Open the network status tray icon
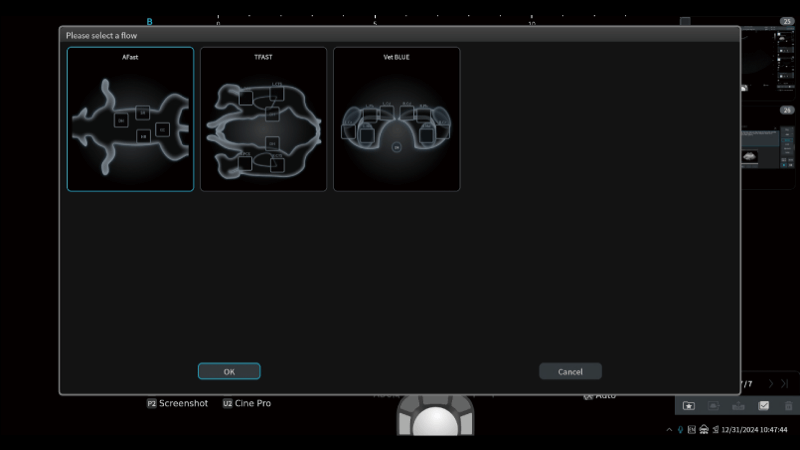Viewport: 800px width, 450px height. tap(704, 430)
